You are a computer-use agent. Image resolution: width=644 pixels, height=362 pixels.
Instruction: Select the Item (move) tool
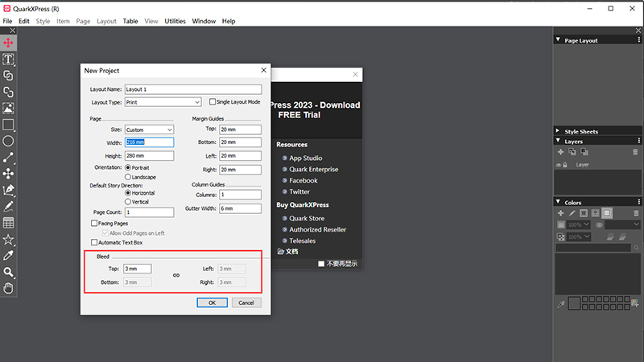[x=8, y=43]
